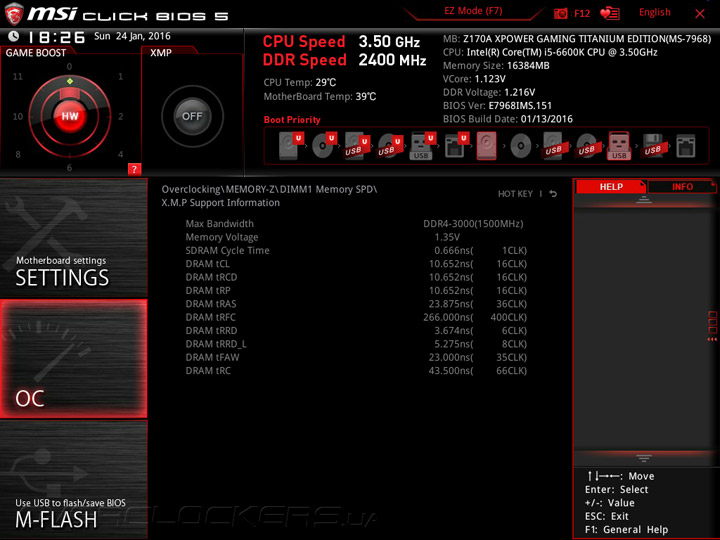Image resolution: width=720 pixels, height=540 pixels.
Task: Click the DRAM tCL row
Action: tap(356, 264)
